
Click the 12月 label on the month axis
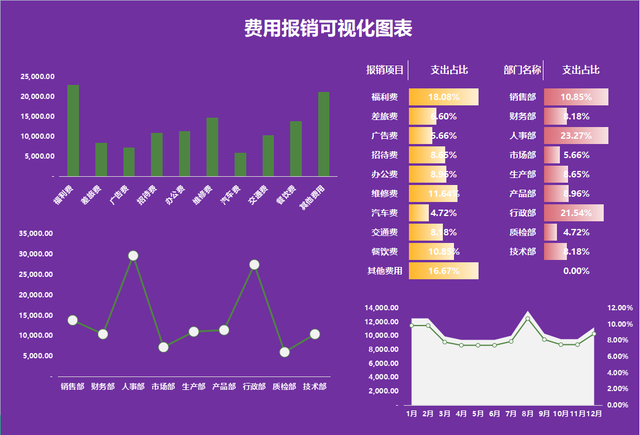coord(594,412)
